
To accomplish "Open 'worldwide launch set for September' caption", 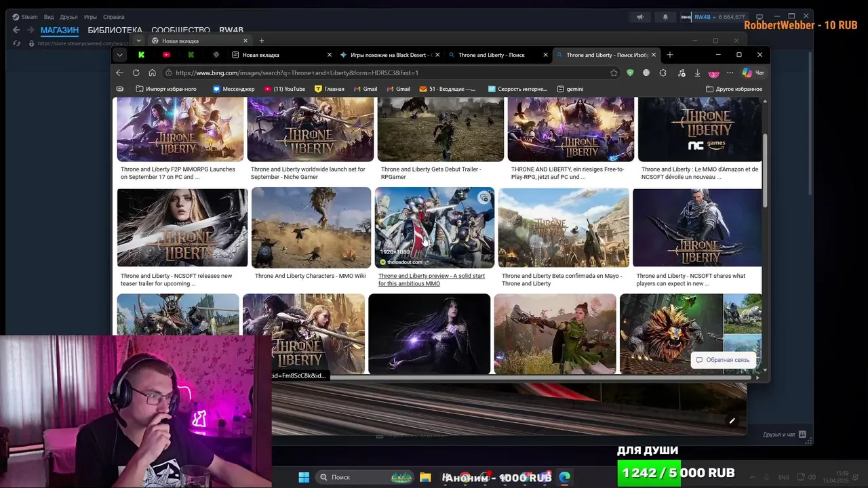I will (308, 173).
